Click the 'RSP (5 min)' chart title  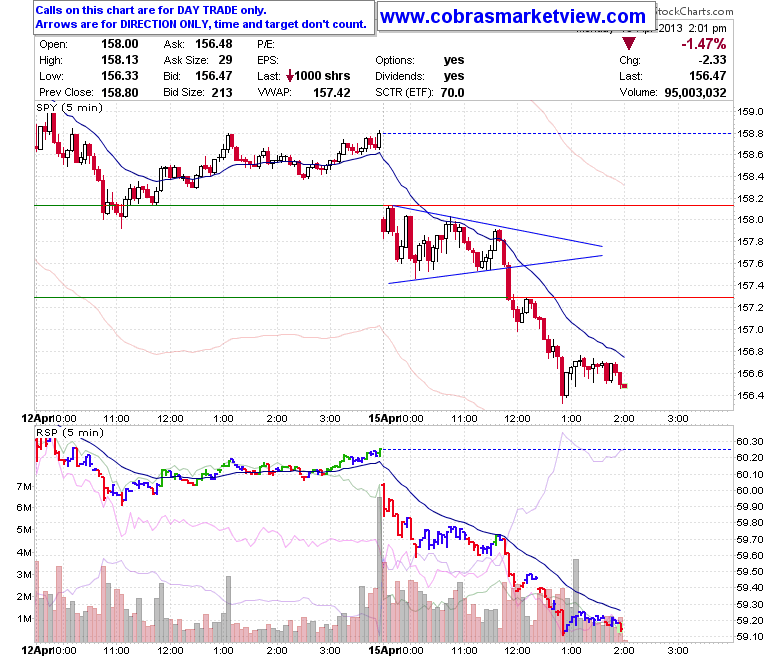pos(70,432)
